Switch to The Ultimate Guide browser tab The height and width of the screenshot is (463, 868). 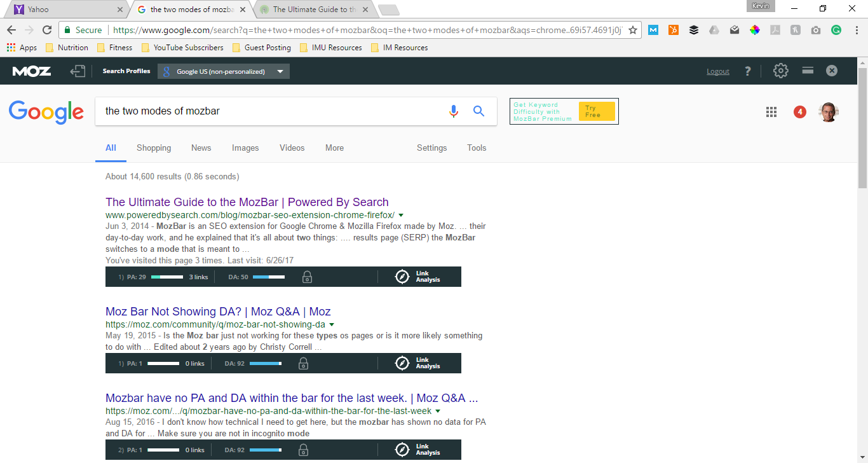pos(315,10)
